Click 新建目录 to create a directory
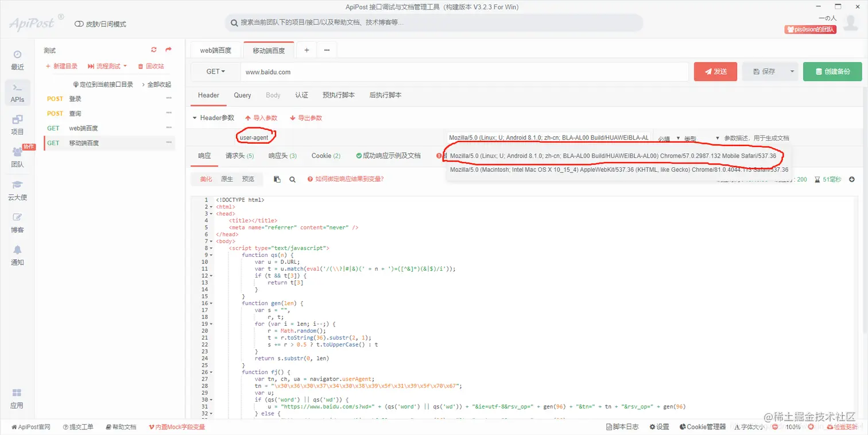Viewport: 868px width, 435px height. tap(61, 67)
